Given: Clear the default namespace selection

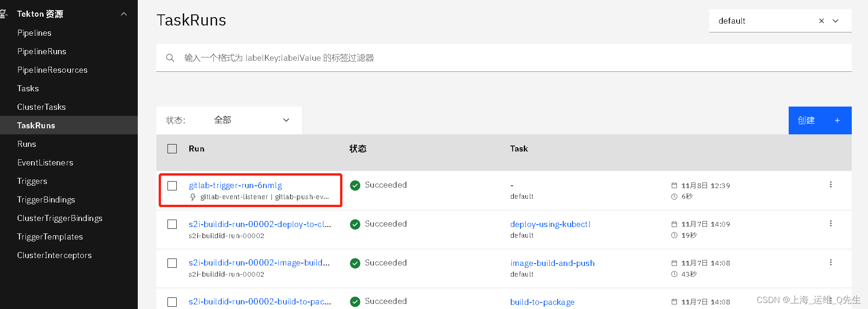Looking at the screenshot, I should click(822, 21).
